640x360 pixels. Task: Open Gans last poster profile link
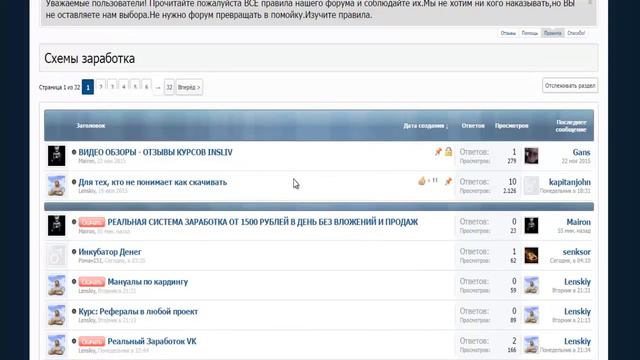click(581, 152)
